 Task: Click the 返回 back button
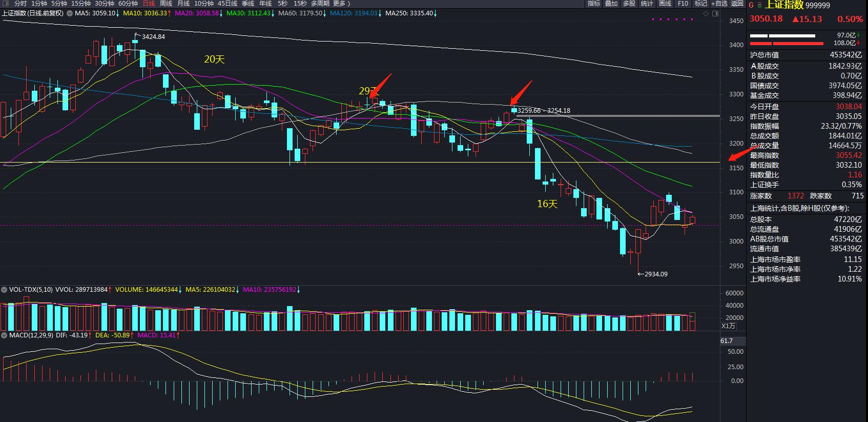[x=737, y=4]
